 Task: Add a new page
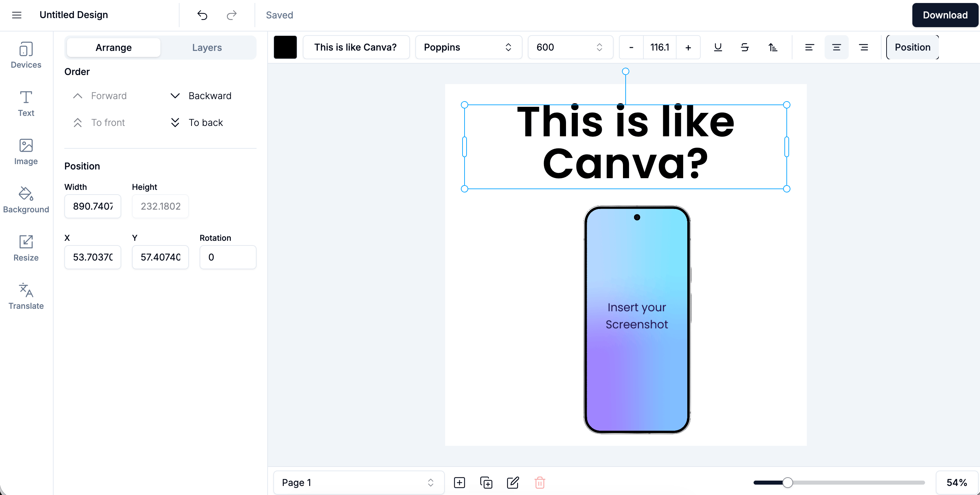pyautogui.click(x=459, y=483)
